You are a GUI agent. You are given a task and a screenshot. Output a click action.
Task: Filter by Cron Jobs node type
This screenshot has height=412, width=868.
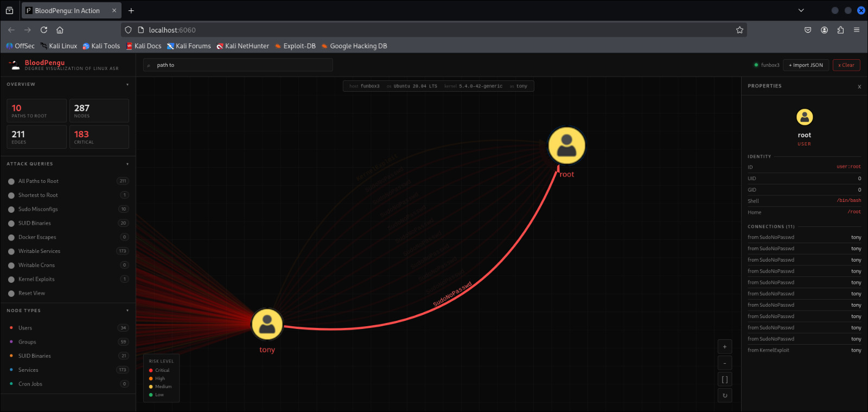[x=68, y=384]
